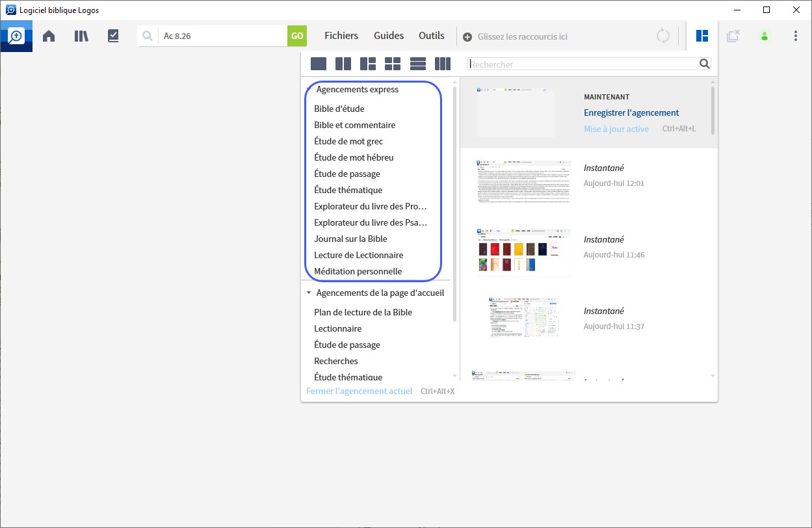Image resolution: width=812 pixels, height=528 pixels.
Task: Click the magnifier in the Rechercher box
Action: pyautogui.click(x=704, y=64)
